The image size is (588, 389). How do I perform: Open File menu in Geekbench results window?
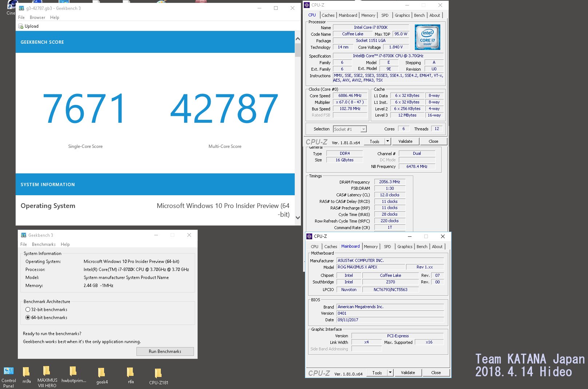point(21,17)
